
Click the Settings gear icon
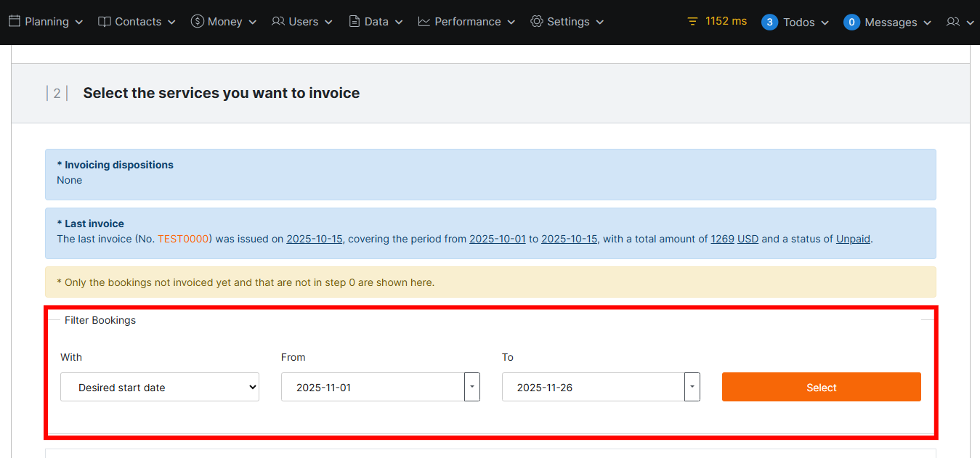(537, 22)
